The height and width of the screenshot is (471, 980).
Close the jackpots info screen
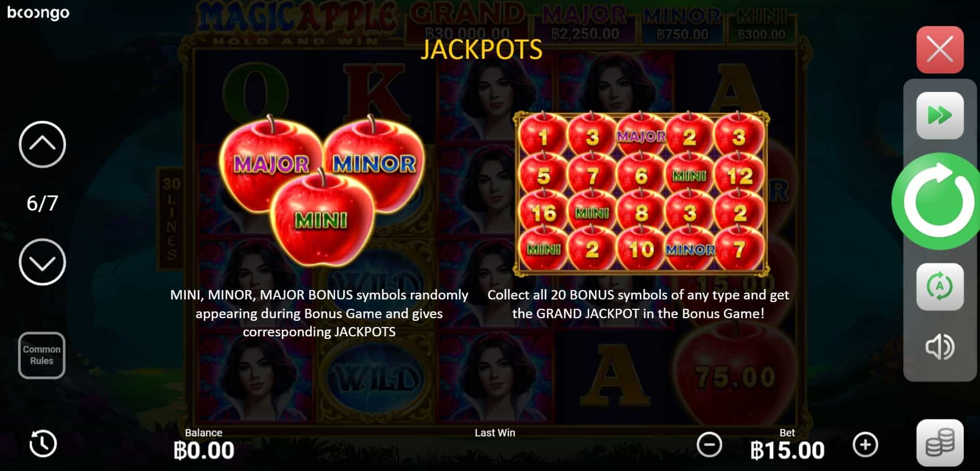click(939, 50)
